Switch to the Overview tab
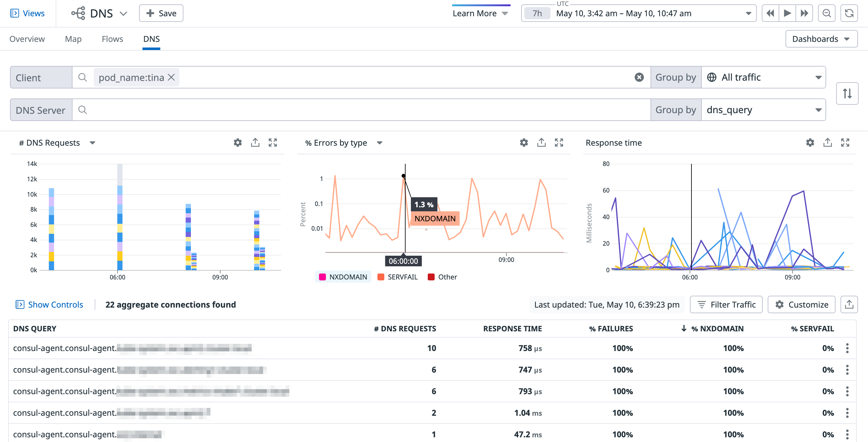Viewport: 868px width, 442px height. tap(27, 39)
